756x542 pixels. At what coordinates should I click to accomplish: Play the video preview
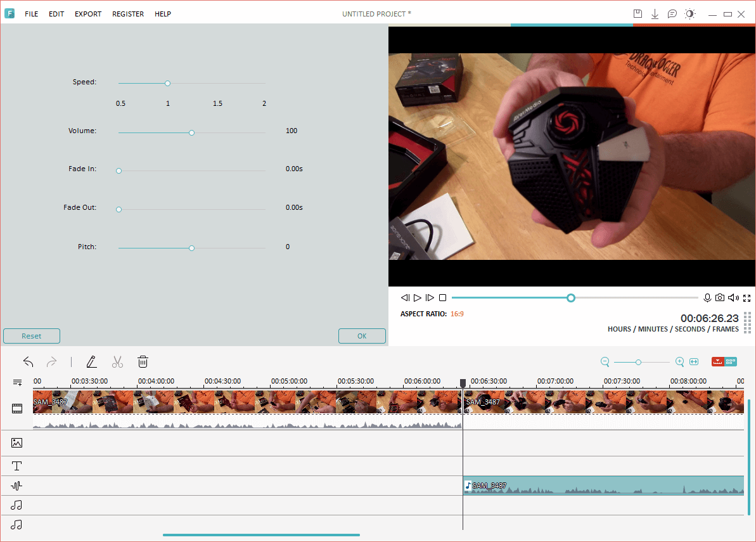pyautogui.click(x=418, y=298)
